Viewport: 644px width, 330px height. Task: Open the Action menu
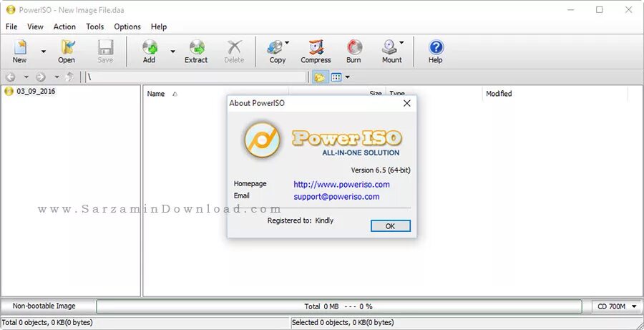coord(64,26)
